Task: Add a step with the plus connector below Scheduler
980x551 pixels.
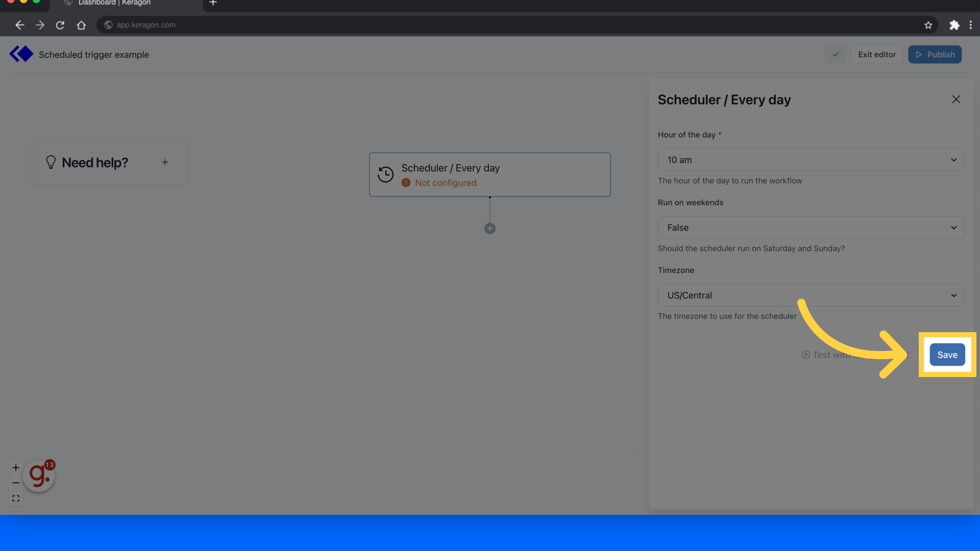Action: [489, 228]
